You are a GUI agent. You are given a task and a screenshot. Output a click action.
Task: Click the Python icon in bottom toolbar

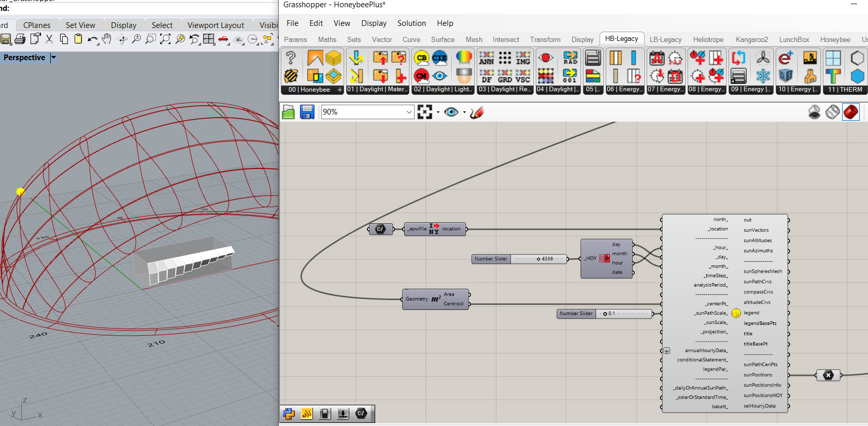click(289, 414)
